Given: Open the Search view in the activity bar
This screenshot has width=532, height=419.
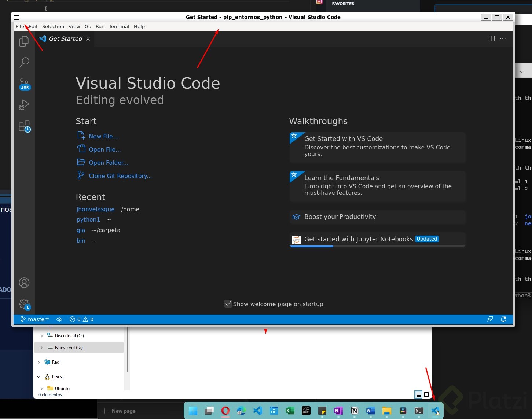Looking at the screenshot, I should pos(24,62).
